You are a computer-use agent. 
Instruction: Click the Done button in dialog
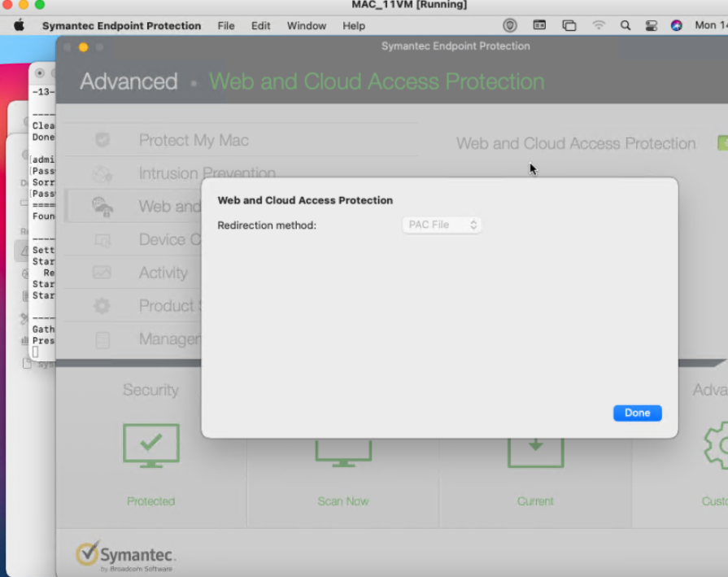[638, 413]
